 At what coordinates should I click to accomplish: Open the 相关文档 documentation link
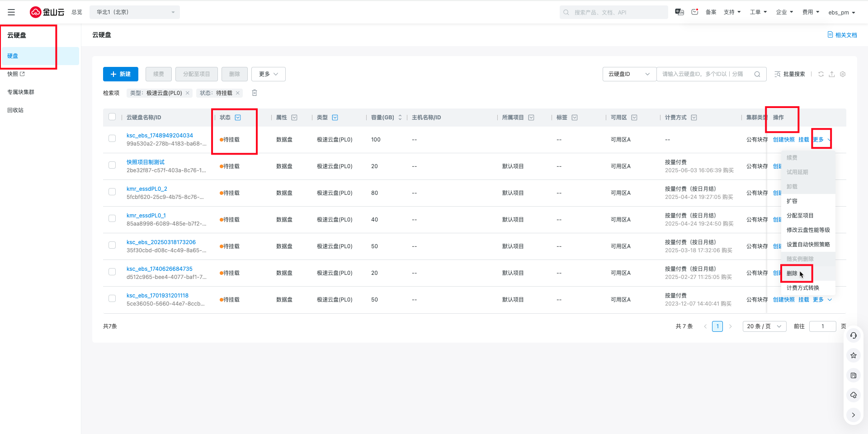[x=842, y=35]
